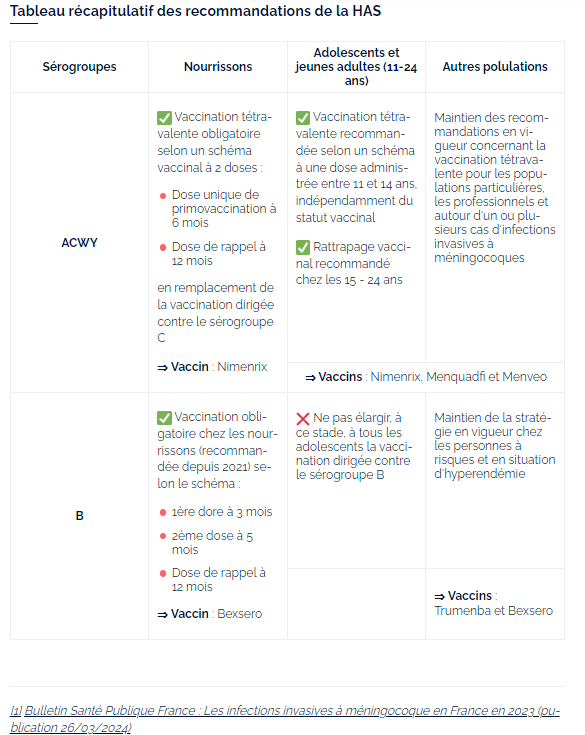Click the Sérogroupes column header

click(x=80, y=67)
